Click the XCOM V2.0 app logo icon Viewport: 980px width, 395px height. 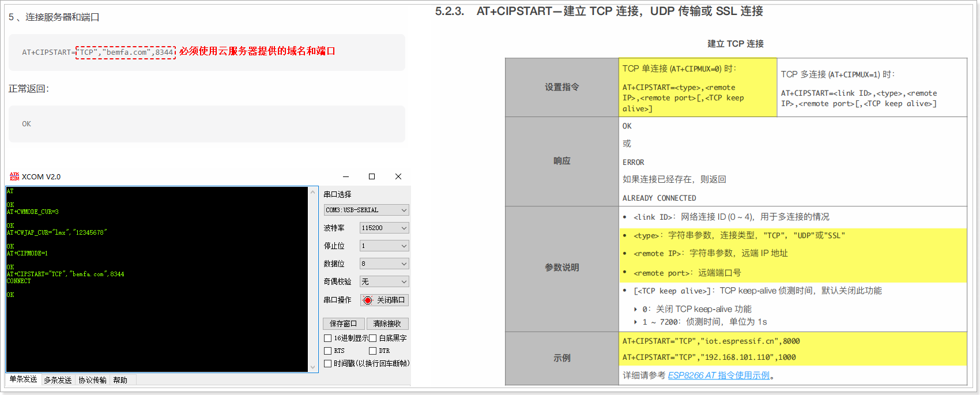[14, 176]
